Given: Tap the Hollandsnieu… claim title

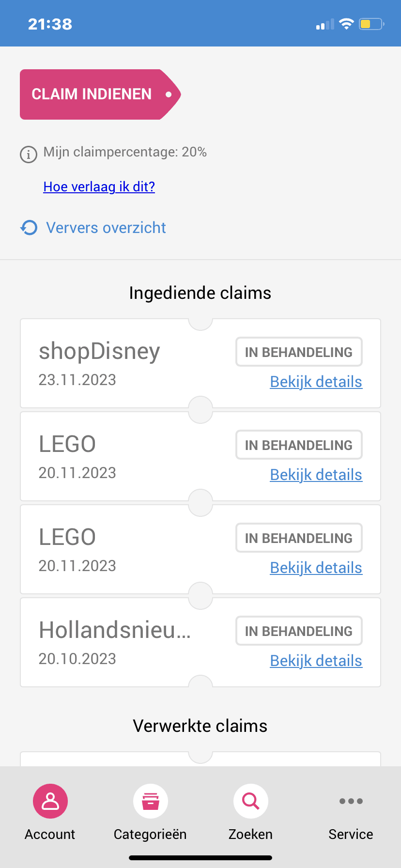Looking at the screenshot, I should coord(115,630).
